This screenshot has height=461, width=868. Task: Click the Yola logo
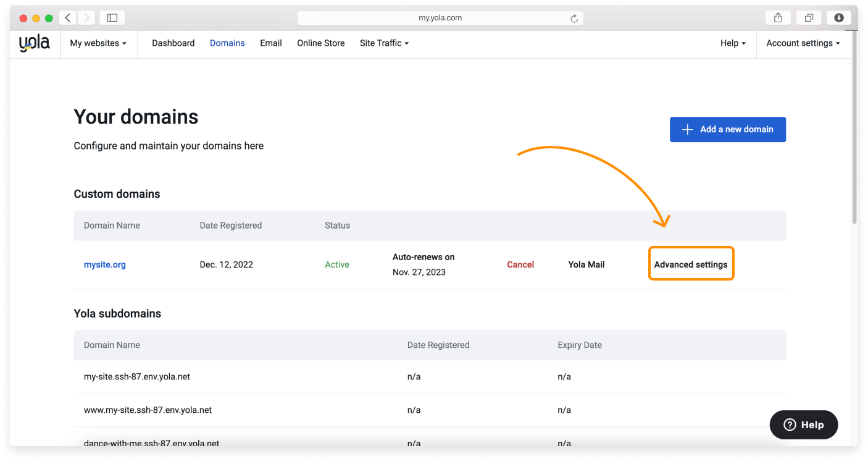34,43
